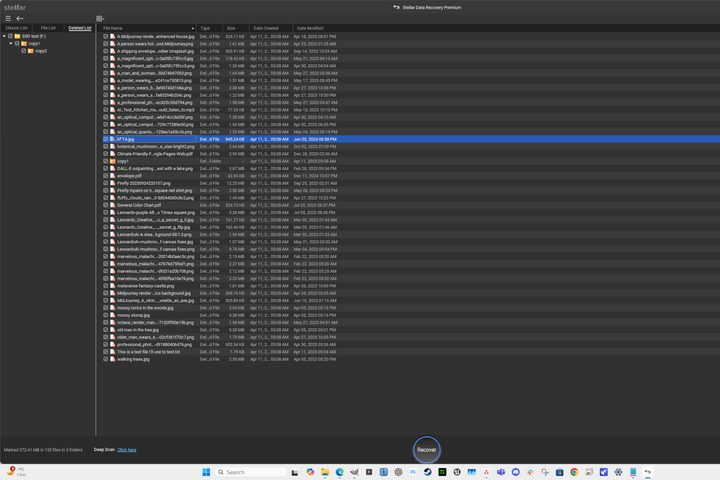The width and height of the screenshot is (720, 480).
Task: Click the Recover button
Action: (427, 450)
